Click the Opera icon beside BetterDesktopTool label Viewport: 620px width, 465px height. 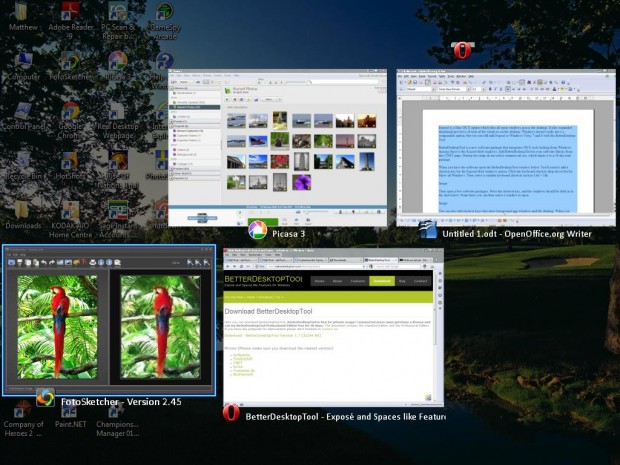point(231,413)
